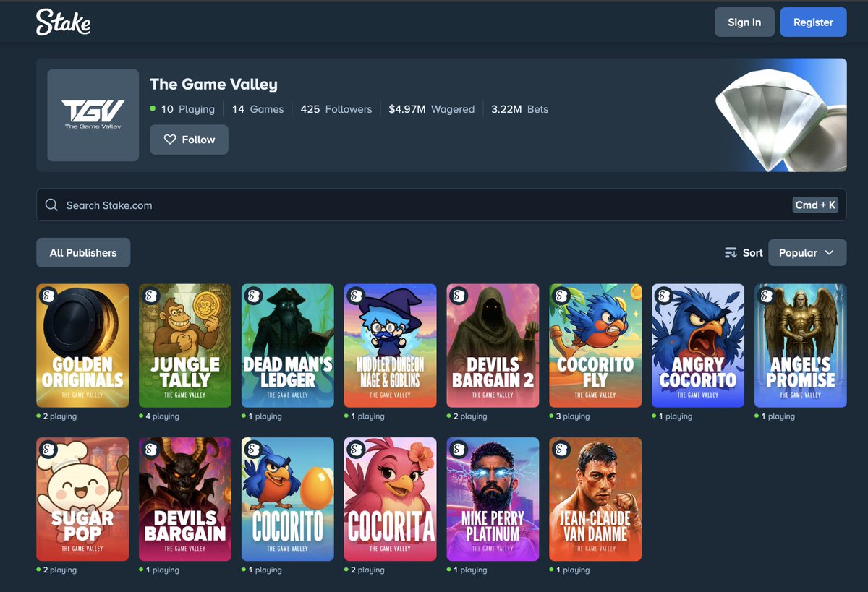Click the Stake badge on Devils Bargain 2
The width and height of the screenshot is (868, 592).
(459, 296)
